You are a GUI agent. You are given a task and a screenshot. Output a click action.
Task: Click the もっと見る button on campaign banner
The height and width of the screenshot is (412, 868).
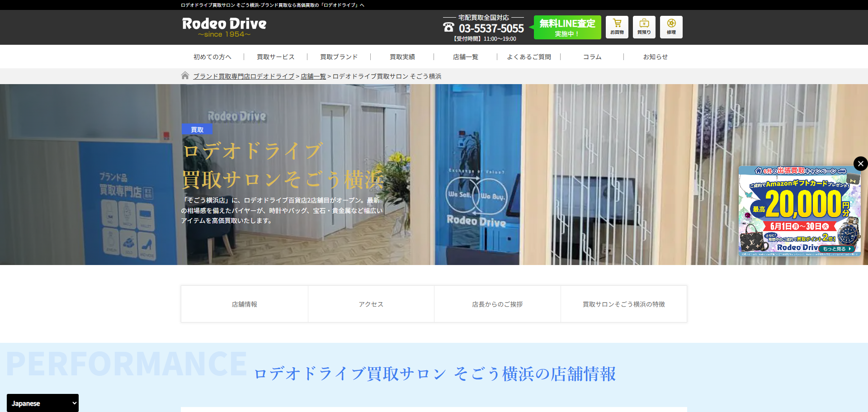click(837, 249)
